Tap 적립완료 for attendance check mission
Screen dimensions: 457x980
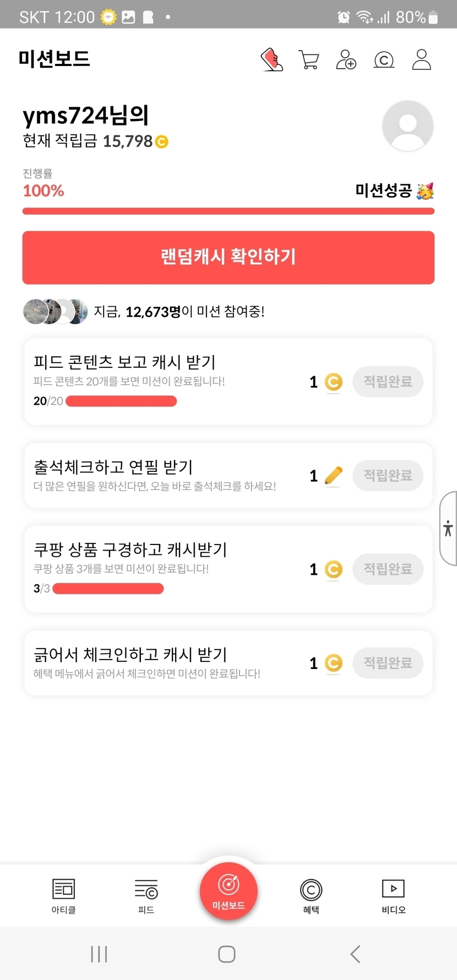tap(388, 475)
